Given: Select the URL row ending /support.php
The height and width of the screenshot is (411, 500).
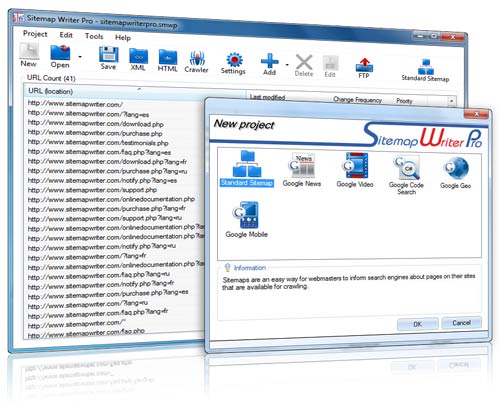Looking at the screenshot, I should 92,190.
